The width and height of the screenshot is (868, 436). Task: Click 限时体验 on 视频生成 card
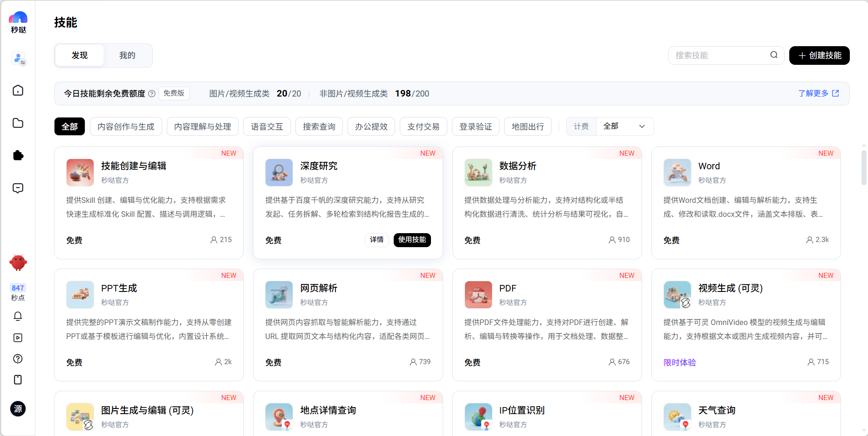click(x=680, y=362)
